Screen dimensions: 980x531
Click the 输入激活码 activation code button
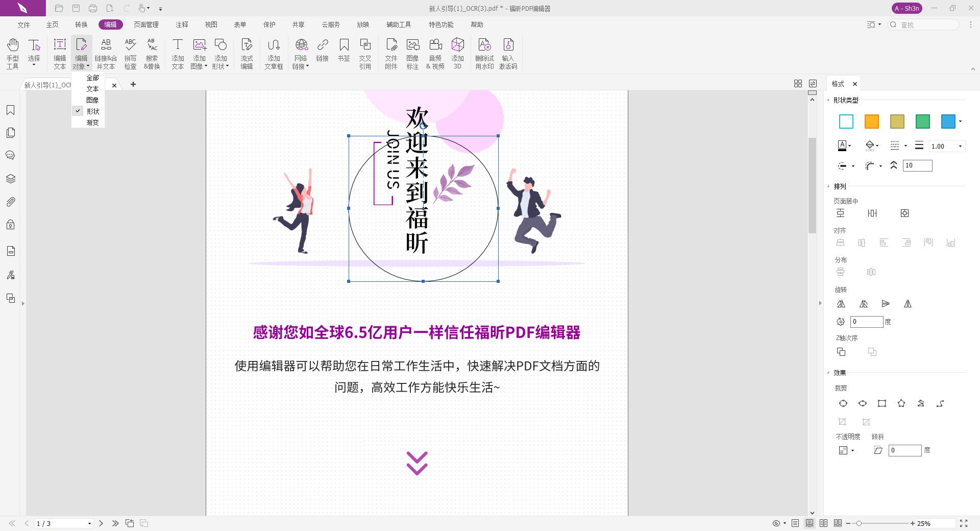tap(508, 53)
